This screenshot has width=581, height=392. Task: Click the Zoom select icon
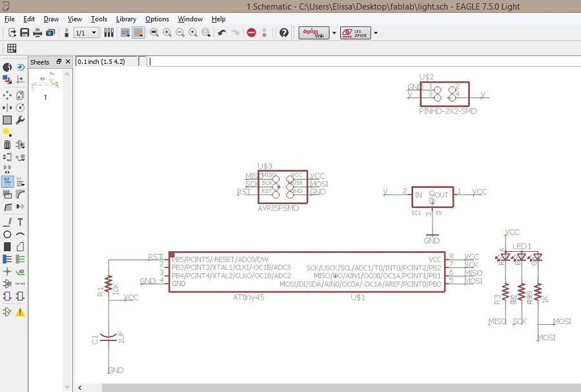click(x=206, y=32)
